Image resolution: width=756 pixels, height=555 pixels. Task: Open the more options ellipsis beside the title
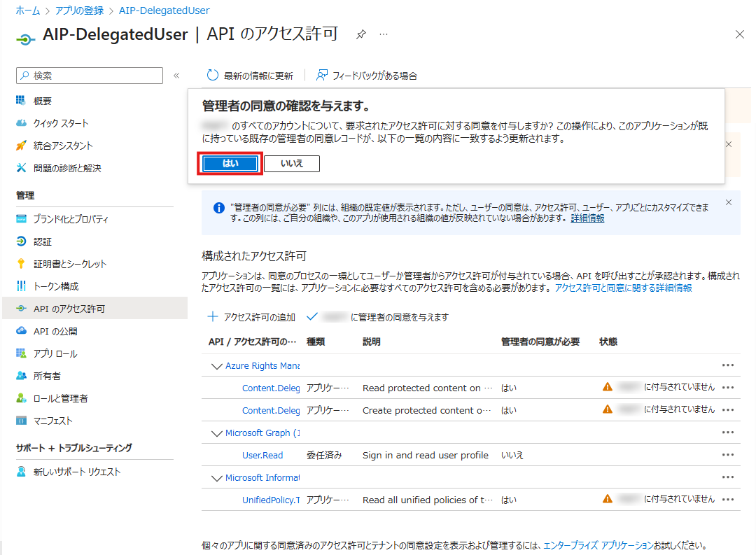384,34
